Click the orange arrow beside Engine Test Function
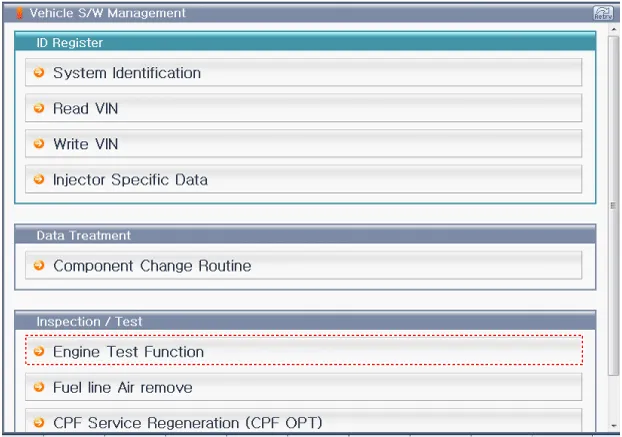The image size is (622, 437). tap(39, 352)
